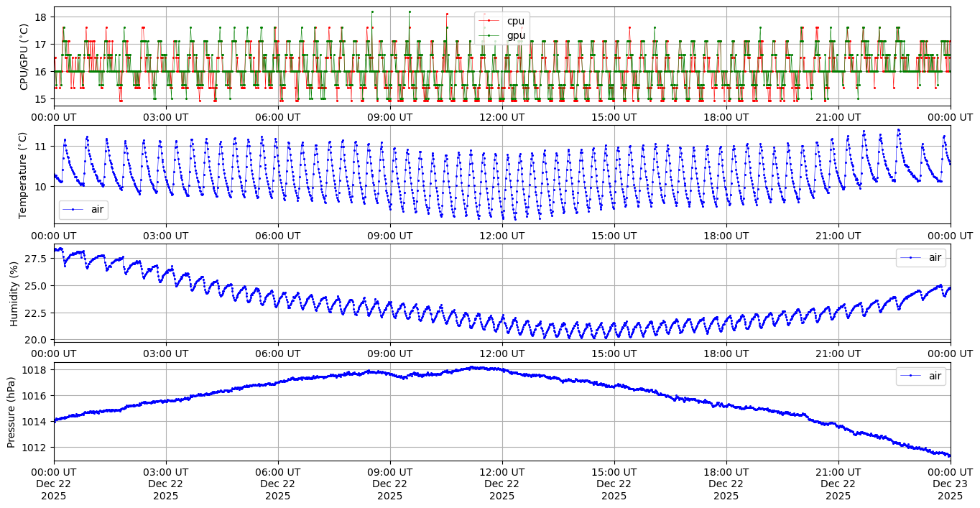The image size is (980, 508).
Task: Select the gpu legend text label
Action: [515, 34]
